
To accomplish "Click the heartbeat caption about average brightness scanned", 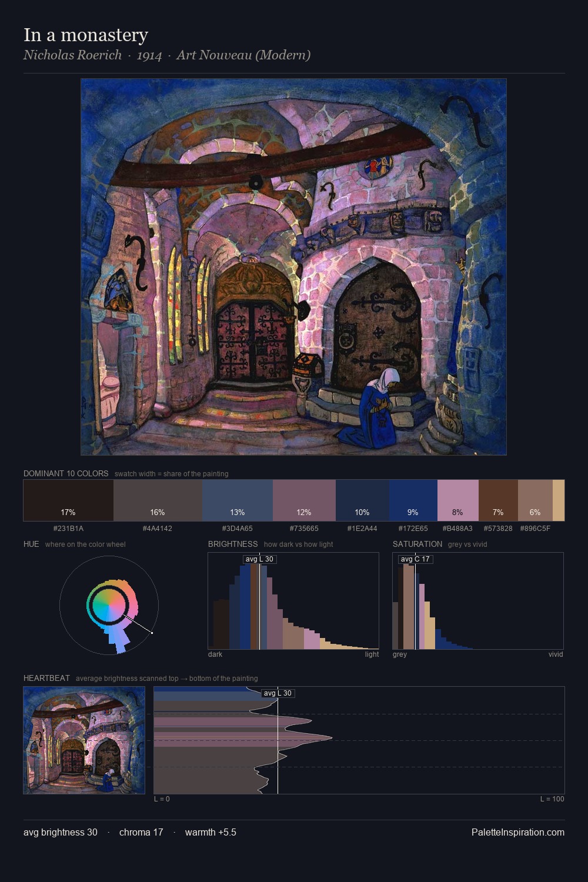I will click(x=167, y=678).
